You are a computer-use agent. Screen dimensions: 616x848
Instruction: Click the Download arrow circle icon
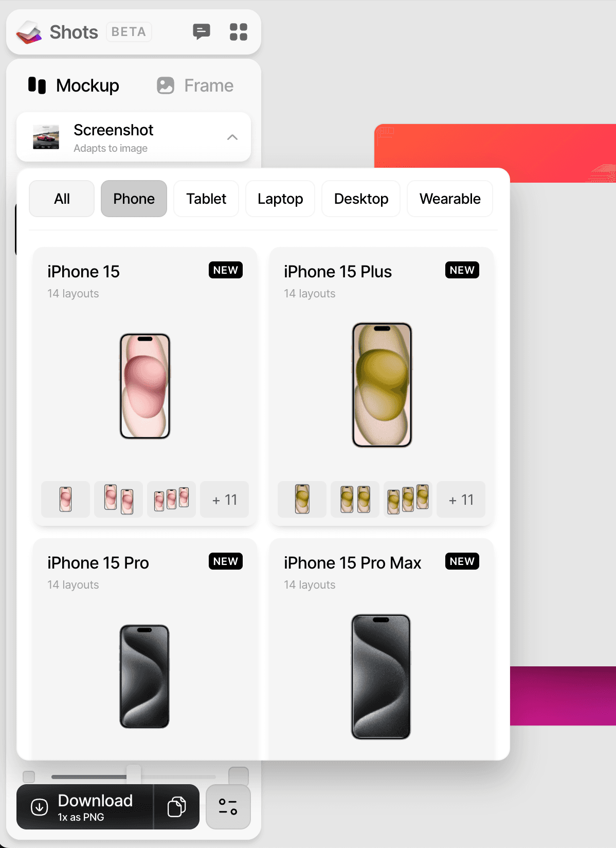40,807
